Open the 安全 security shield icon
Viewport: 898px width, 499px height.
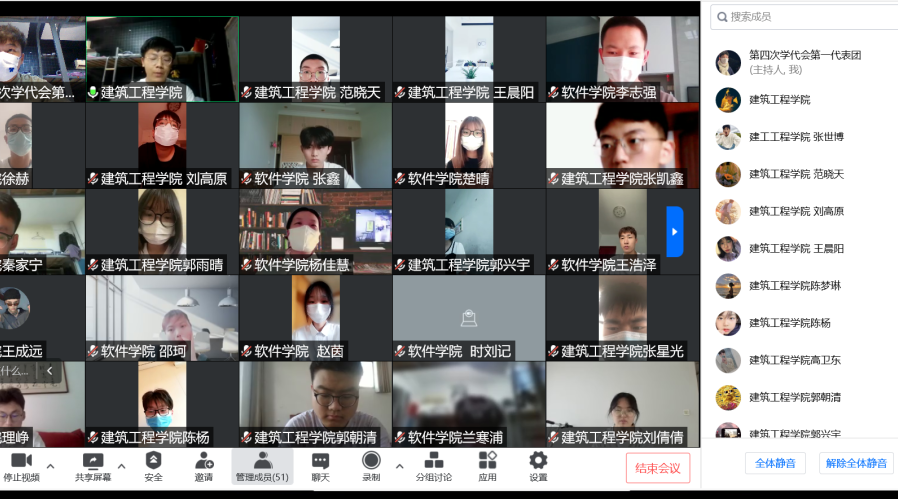click(x=153, y=461)
